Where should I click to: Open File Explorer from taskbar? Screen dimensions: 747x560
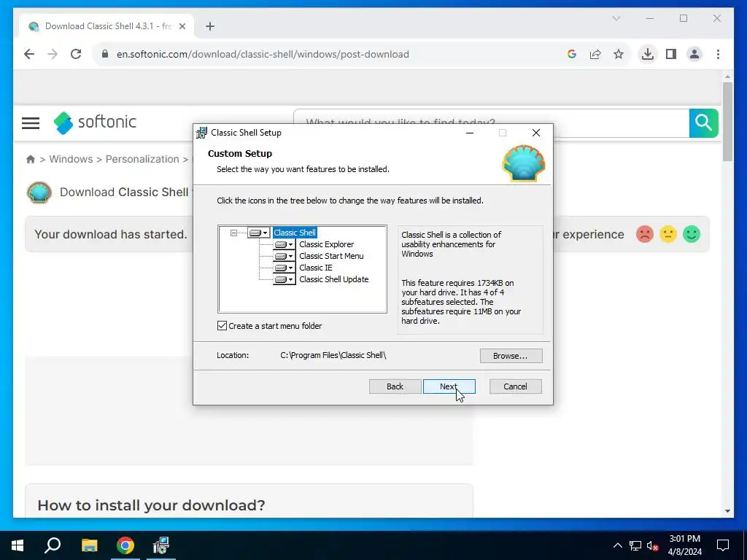pyautogui.click(x=89, y=545)
